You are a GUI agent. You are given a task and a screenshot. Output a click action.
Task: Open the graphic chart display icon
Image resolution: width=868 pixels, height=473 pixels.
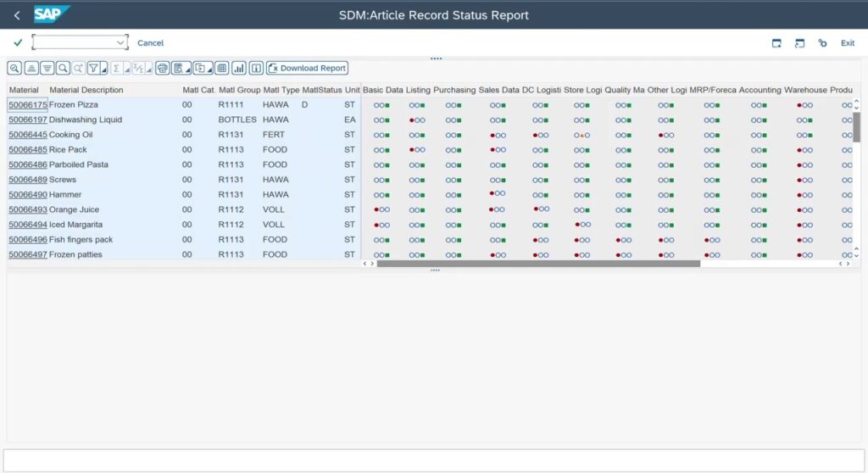pyautogui.click(x=238, y=68)
